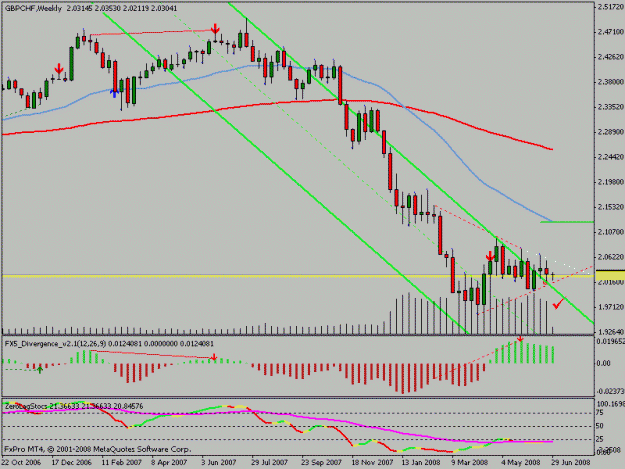Click the 9 Mar 2008 date label
This screenshot has width=625, height=469.
[470, 462]
